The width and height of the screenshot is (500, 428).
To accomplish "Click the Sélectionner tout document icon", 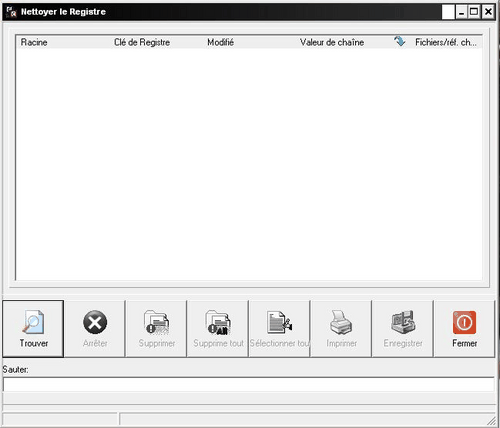I will 279,322.
